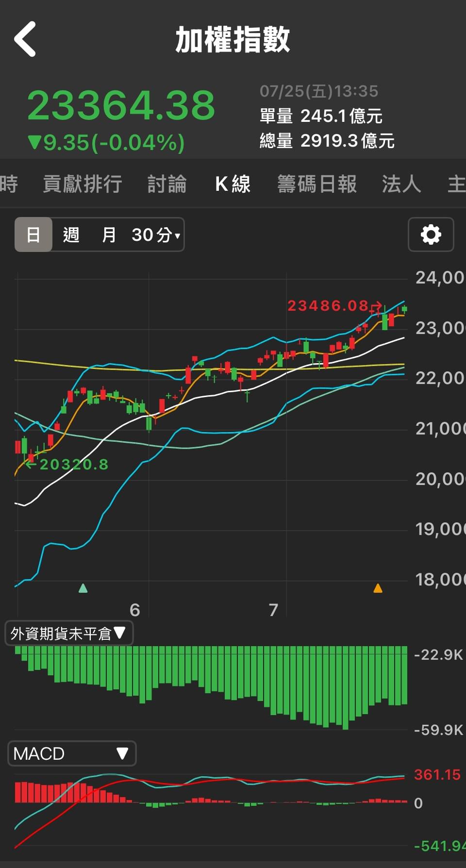The width and height of the screenshot is (466, 868).
Task: Tap the index price 23364.38
Action: (x=121, y=105)
